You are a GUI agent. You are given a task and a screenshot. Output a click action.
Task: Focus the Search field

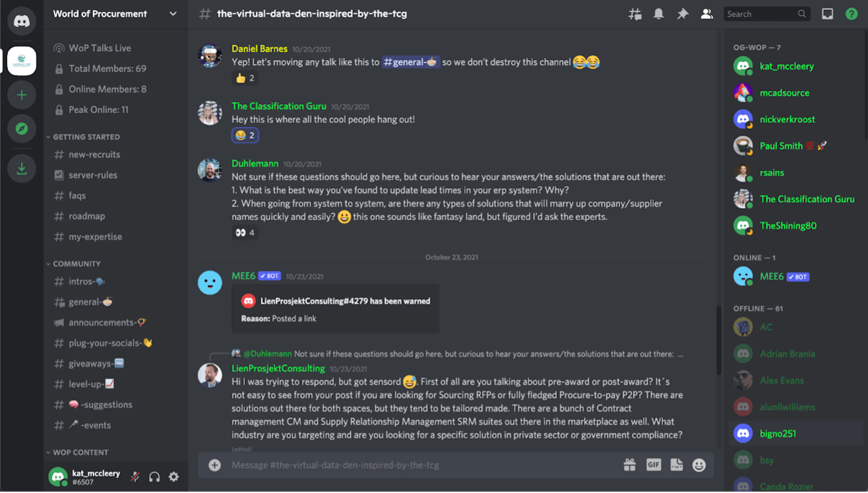tap(761, 14)
